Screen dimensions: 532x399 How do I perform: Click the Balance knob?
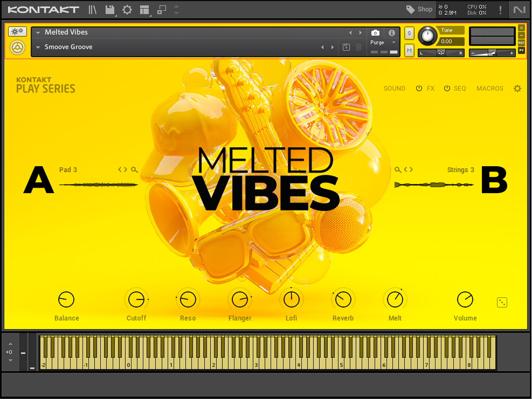[66, 300]
